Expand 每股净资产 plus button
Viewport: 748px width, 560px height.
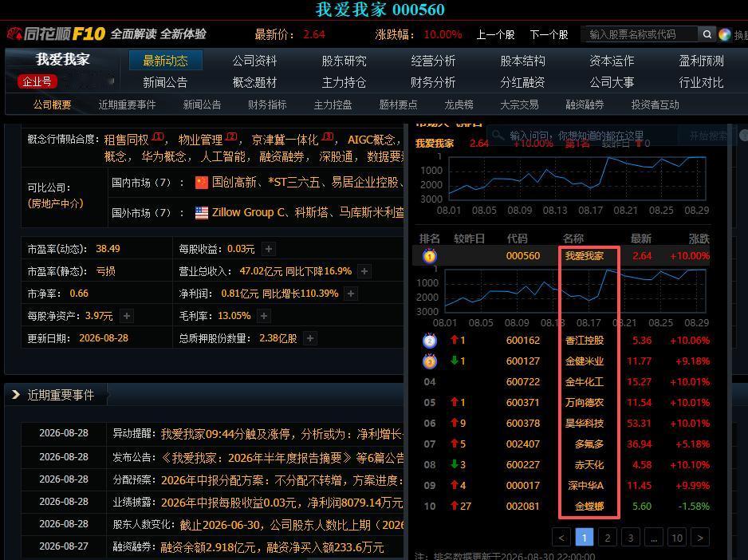127,316
